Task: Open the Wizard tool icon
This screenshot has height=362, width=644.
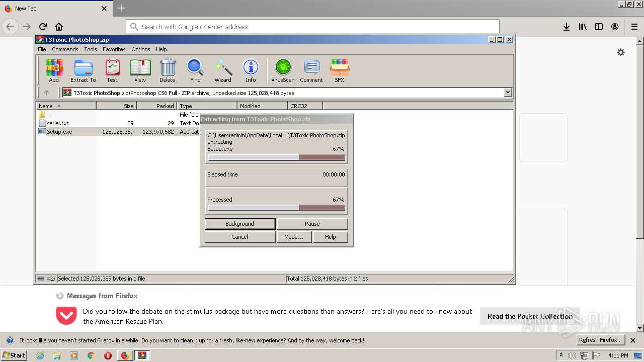Action: (223, 70)
